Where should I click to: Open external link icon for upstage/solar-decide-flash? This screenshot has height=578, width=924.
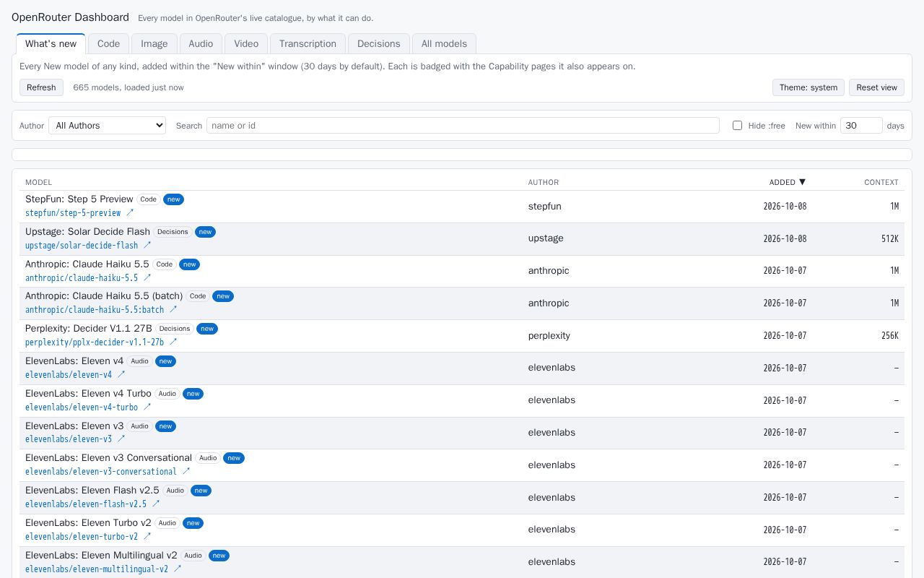(x=147, y=246)
